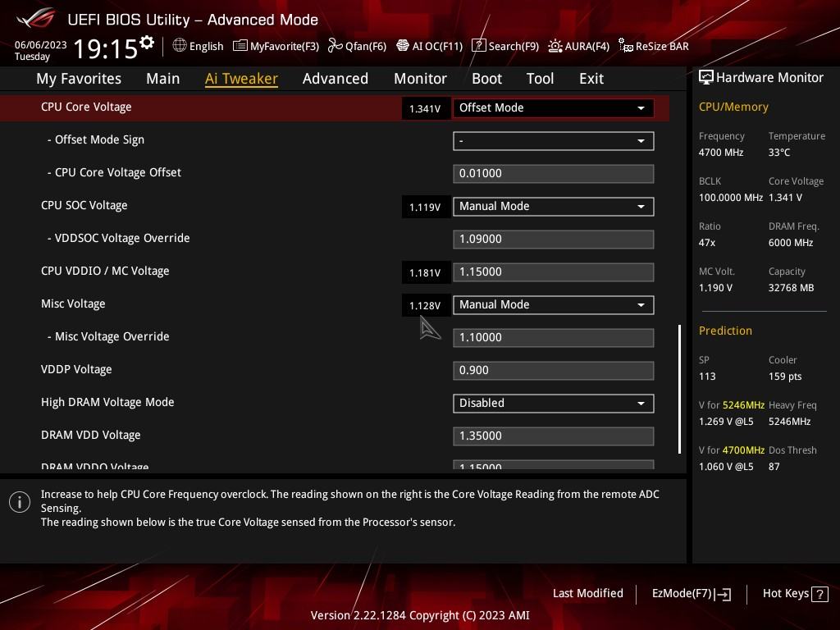The width and height of the screenshot is (840, 630).
Task: Click the ReSize BAR icon
Action: pyautogui.click(x=625, y=46)
